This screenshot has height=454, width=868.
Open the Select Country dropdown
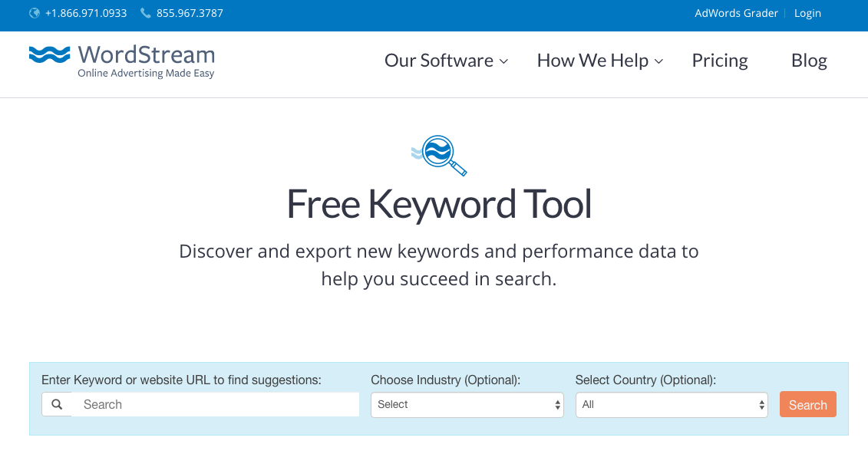point(672,405)
